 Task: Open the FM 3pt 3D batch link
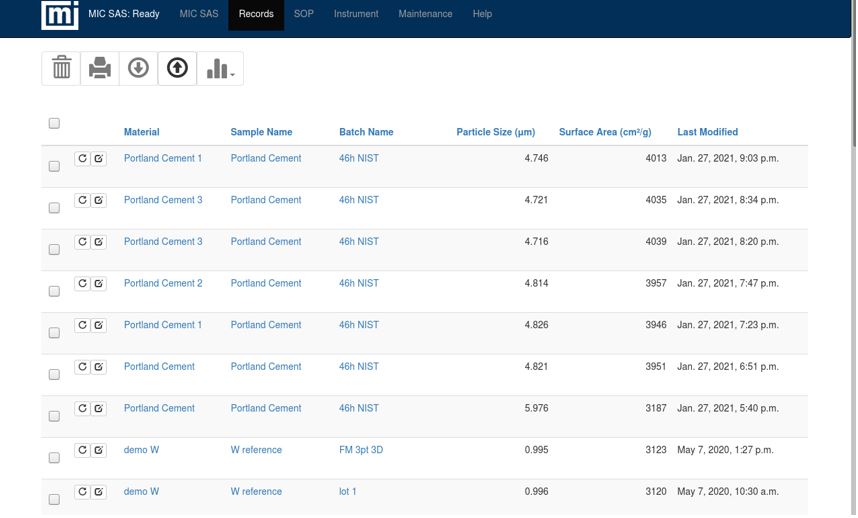coord(361,450)
